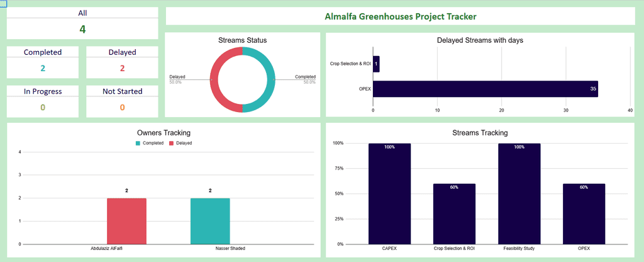The width and height of the screenshot is (644, 262).
Task: Click the 'CAPEX' axis label
Action: click(389, 249)
